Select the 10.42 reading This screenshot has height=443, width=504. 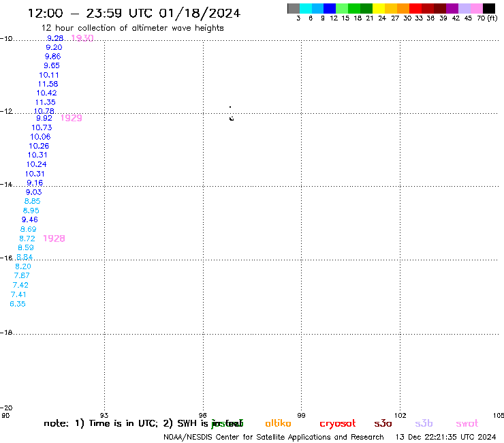(46, 93)
